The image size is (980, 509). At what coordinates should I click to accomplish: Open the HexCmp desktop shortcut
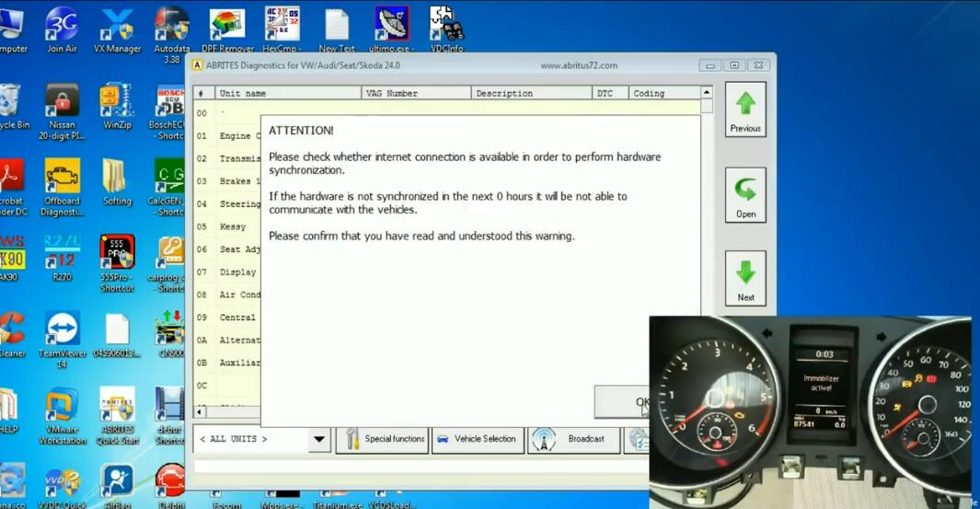(282, 29)
